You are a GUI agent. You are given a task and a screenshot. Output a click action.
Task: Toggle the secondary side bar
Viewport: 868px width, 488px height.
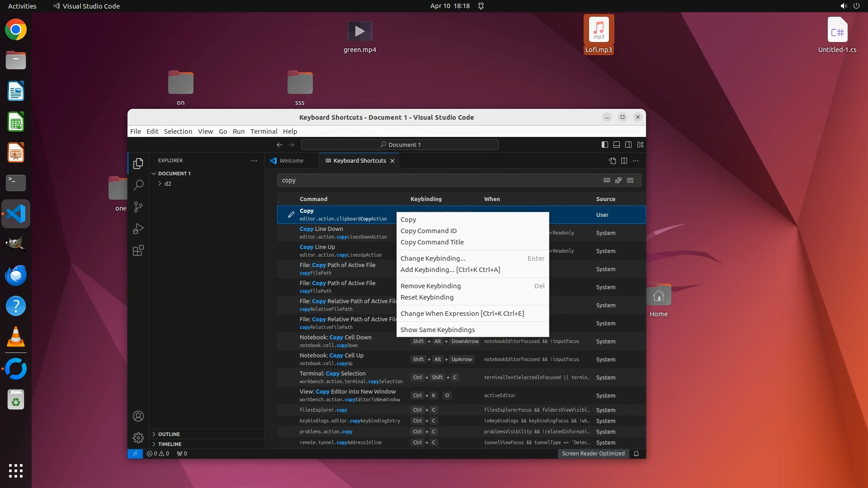628,145
